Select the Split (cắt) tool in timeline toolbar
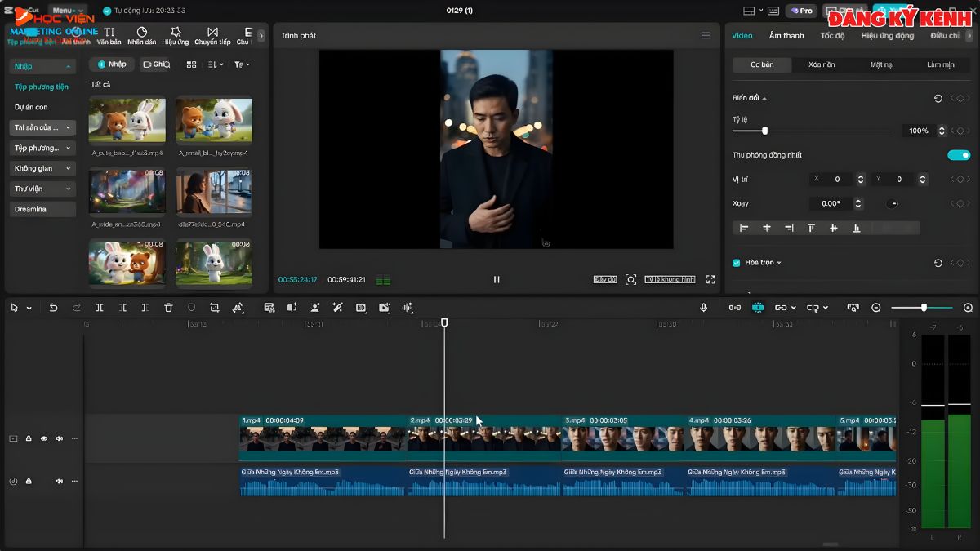Screen dimensions: 980x551 coord(98,308)
